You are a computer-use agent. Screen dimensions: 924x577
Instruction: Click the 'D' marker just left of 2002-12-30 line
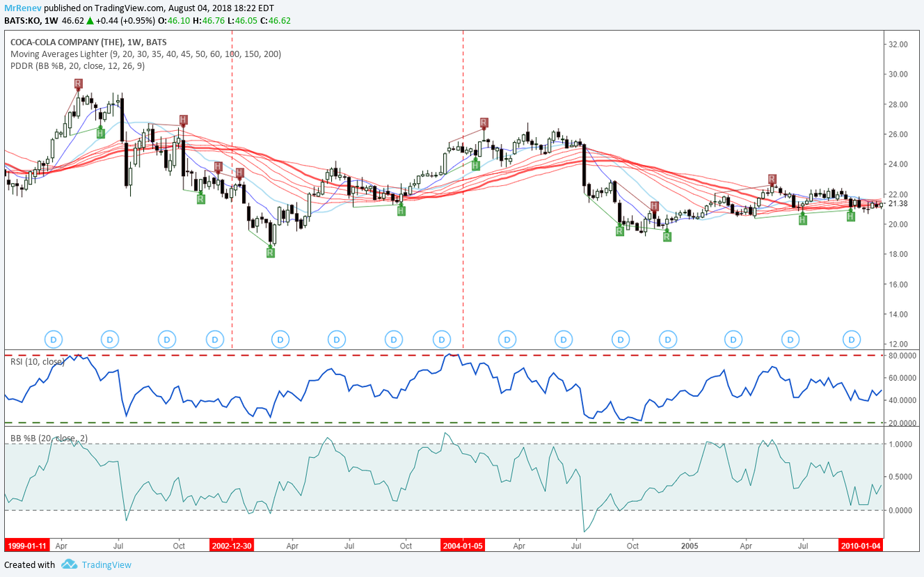(215, 340)
